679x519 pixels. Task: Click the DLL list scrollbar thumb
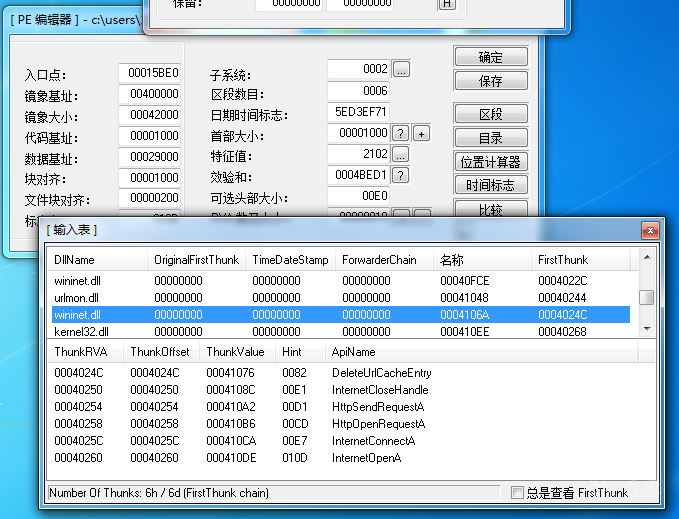(647, 297)
